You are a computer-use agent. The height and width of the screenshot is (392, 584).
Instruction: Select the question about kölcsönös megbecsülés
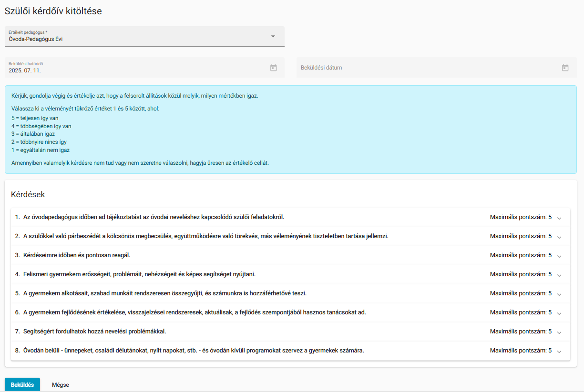290,236
